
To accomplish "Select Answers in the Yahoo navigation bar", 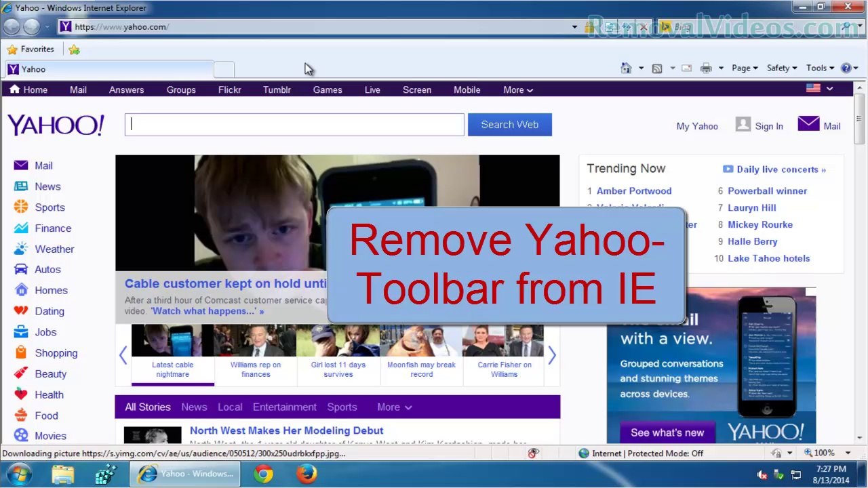I will pos(126,90).
